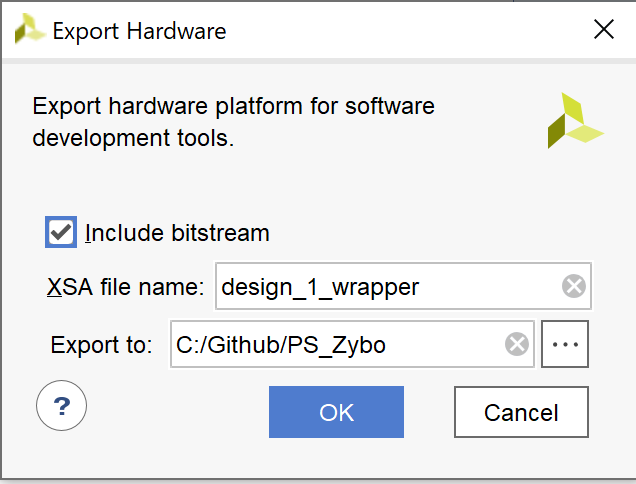Click the Vivado logo in title bar
Screen dimensions: 636x484
point(29,28)
